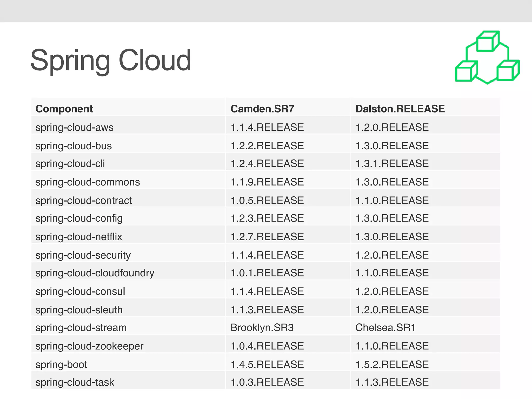Click Camden version 1.0.1.RELEASE for cloudfoundry
Screen dimensions: 532x399
point(267,273)
